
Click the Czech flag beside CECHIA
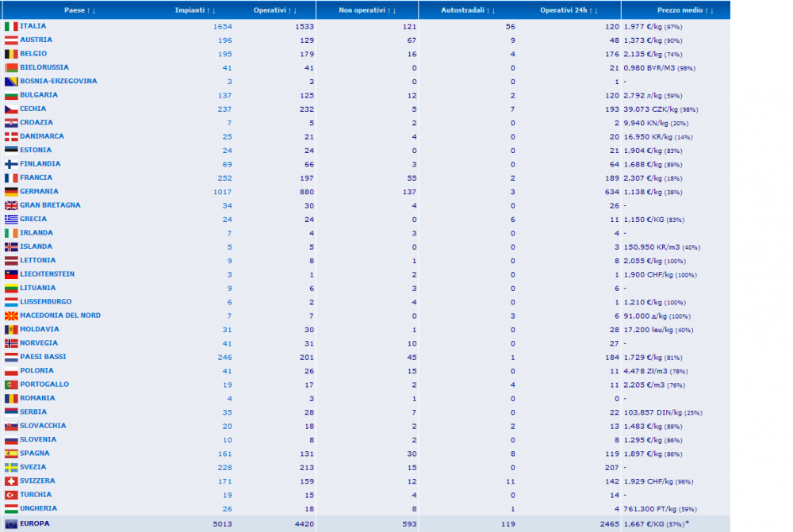tap(11, 109)
